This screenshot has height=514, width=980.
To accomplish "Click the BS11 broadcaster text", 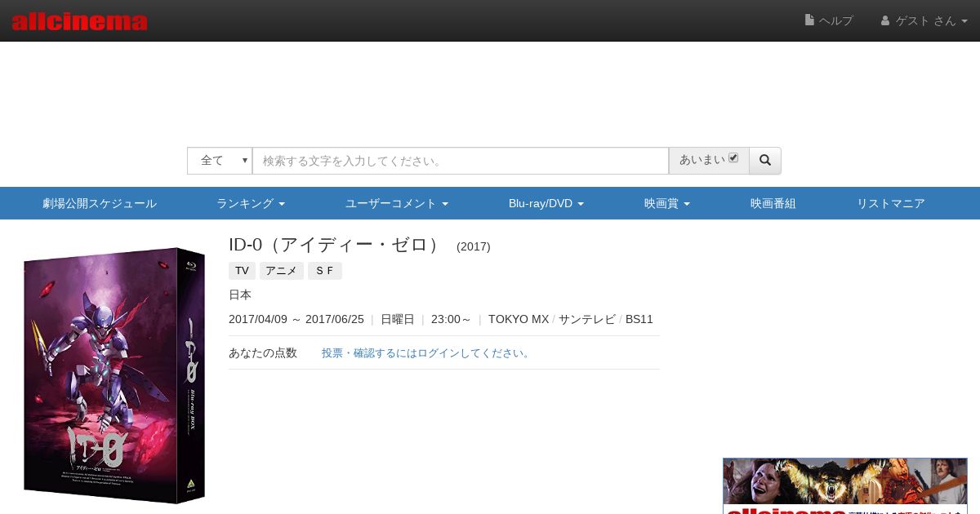I will [x=639, y=319].
